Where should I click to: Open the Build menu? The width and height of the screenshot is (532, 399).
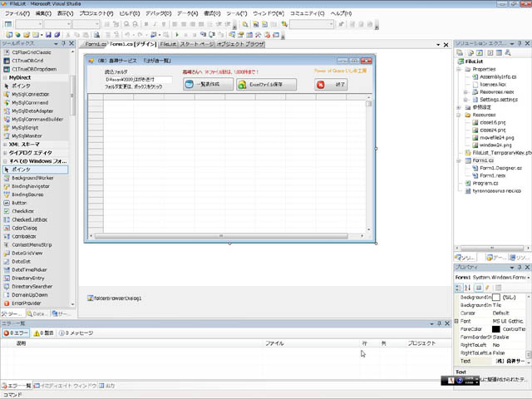tap(130, 13)
